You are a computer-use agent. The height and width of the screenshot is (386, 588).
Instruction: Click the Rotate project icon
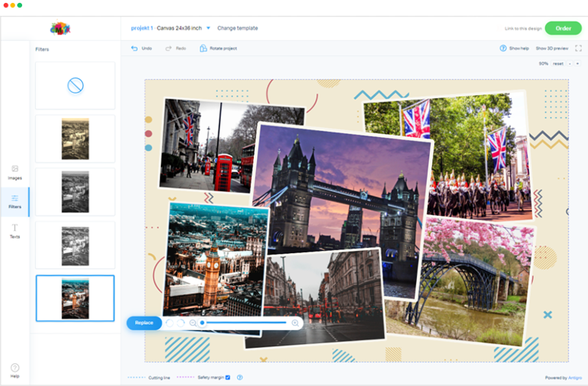203,49
